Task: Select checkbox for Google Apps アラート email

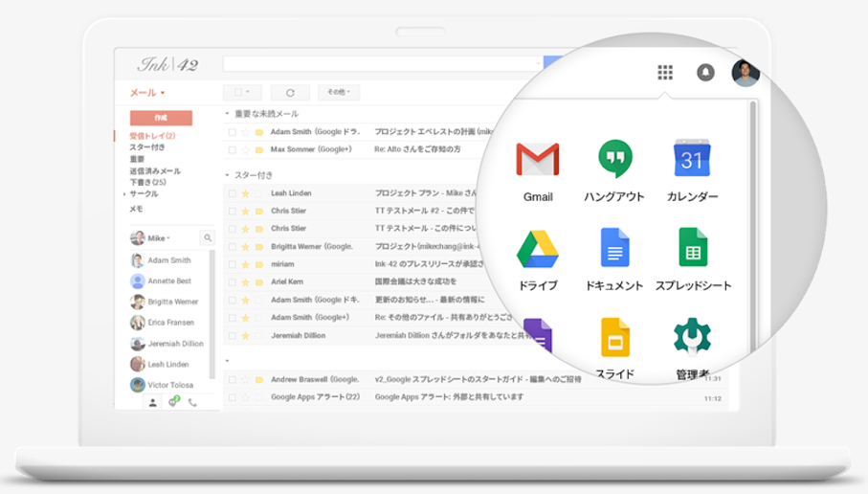Action: click(232, 397)
